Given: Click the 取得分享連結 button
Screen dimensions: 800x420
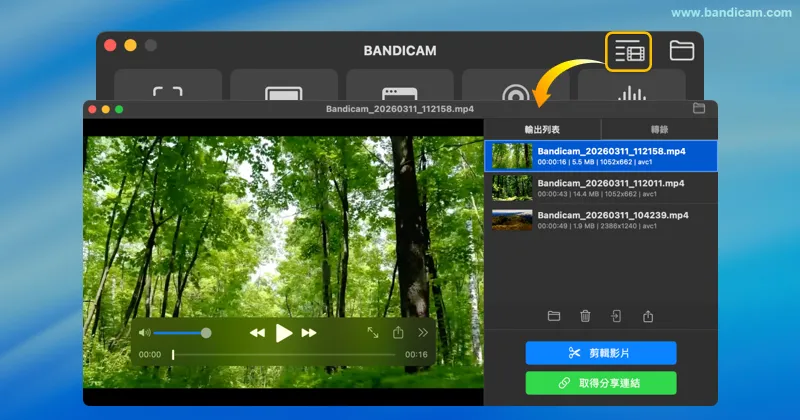Looking at the screenshot, I should (x=601, y=383).
